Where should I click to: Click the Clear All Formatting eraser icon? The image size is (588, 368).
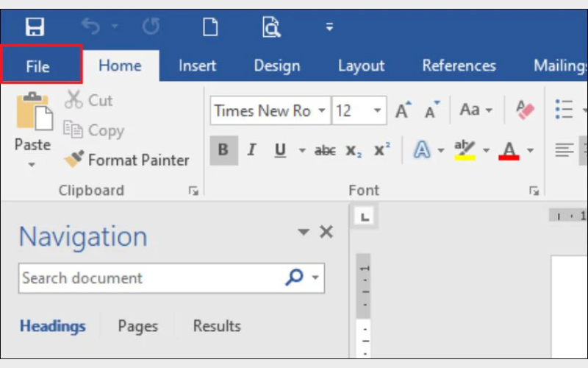pyautogui.click(x=526, y=110)
